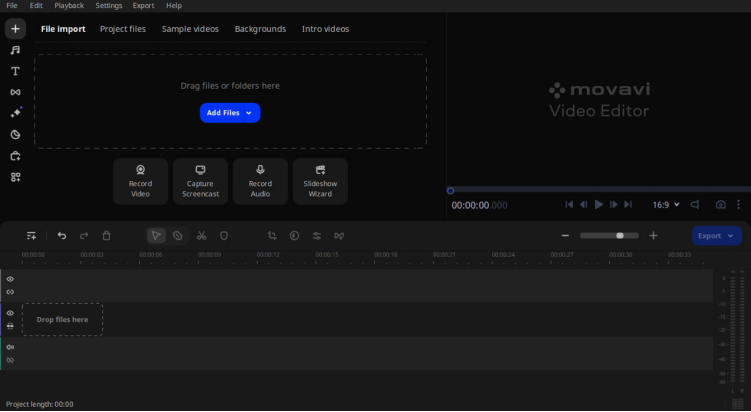Expand the Export button dropdown arrow
Screen dimensions: 751x412
pyautogui.click(x=731, y=236)
